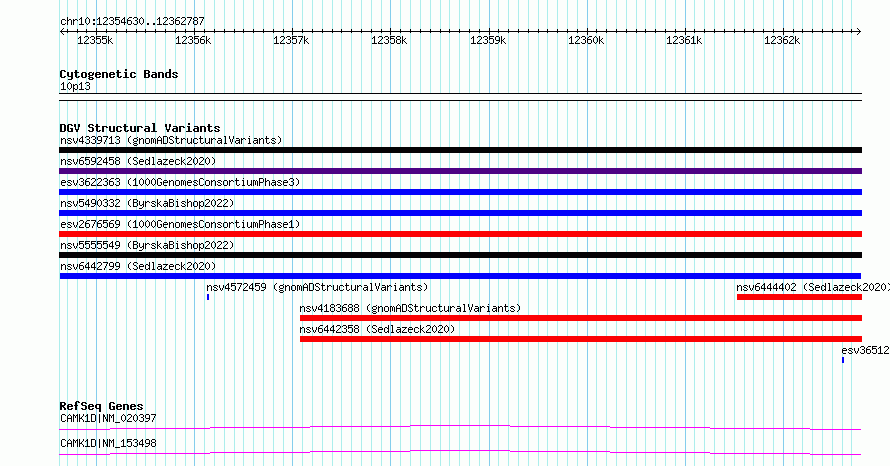Click the 12359k ruler tick label
Viewport: 890px width, 466px height.
(488, 40)
